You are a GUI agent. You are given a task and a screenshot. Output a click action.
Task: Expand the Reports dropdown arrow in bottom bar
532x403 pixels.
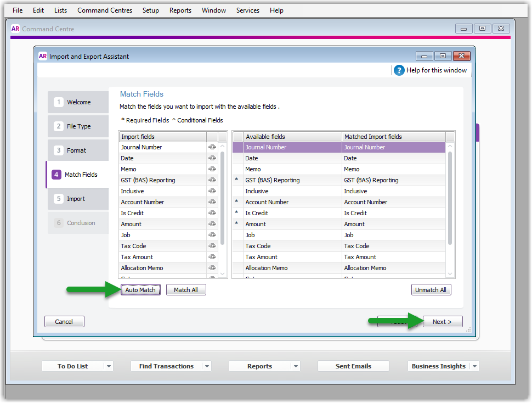(296, 366)
